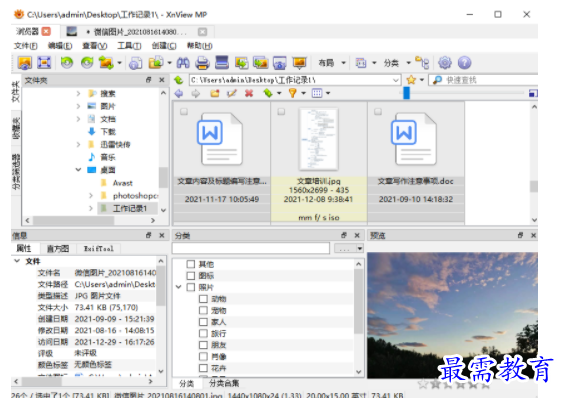Open the help question mark icon
562x401 pixels.
[x=465, y=63]
